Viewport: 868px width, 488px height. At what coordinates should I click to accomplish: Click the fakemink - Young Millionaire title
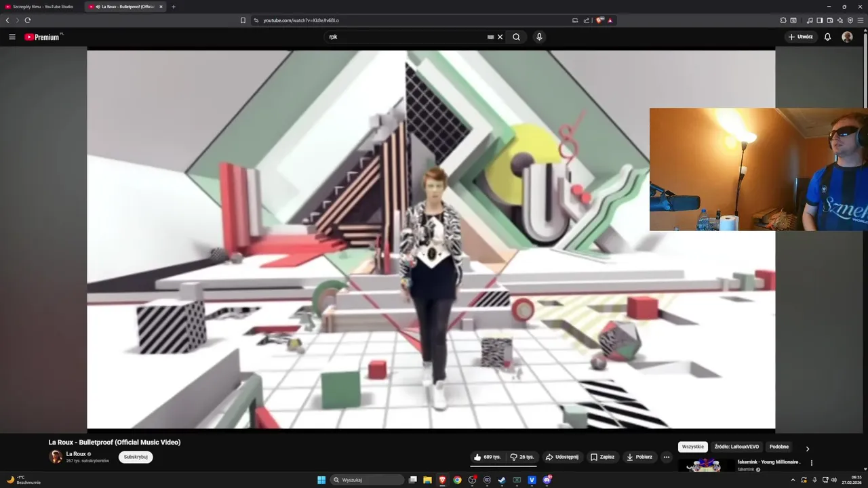769,462
